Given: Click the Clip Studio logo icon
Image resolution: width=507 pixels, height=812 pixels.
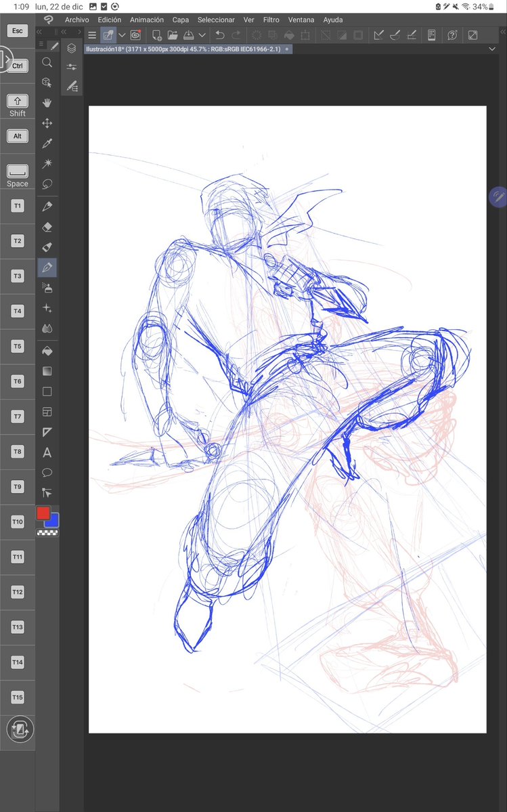Looking at the screenshot, I should tap(49, 20).
